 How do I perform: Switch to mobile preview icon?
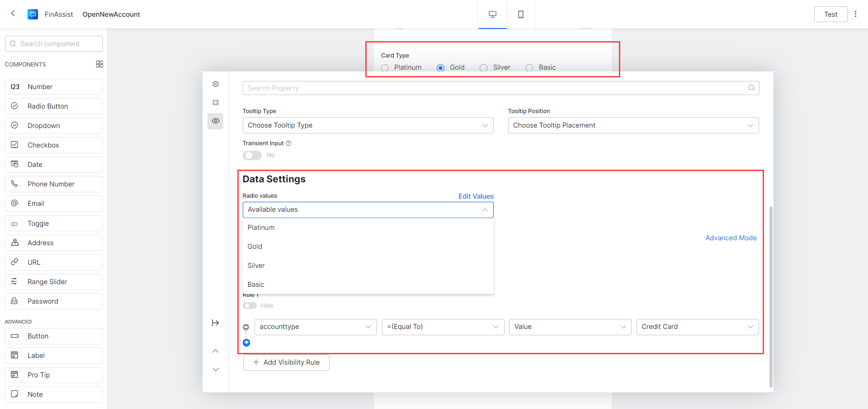521,14
